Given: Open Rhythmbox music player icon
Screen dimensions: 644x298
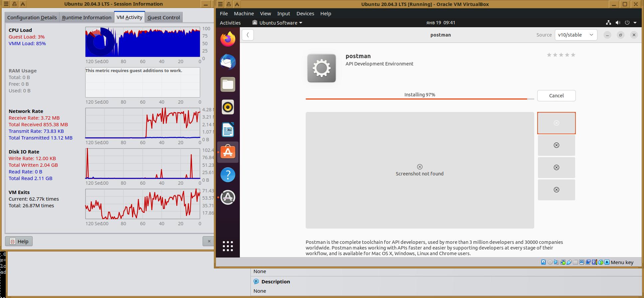Looking at the screenshot, I should (228, 107).
